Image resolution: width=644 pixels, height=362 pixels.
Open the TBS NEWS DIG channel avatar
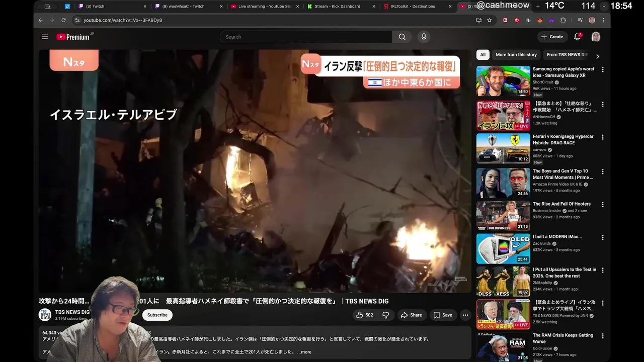click(x=45, y=315)
